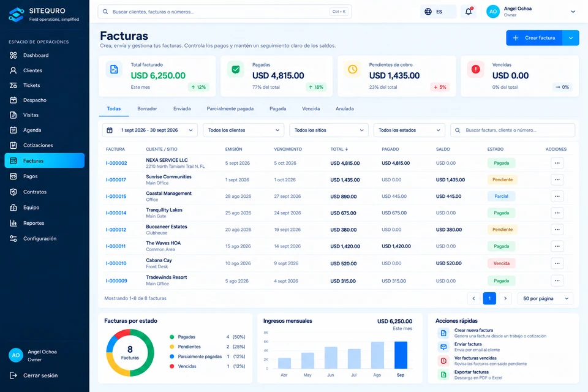Switch to the Vencida tab
This screenshot has width=588, height=392.
(311, 109)
